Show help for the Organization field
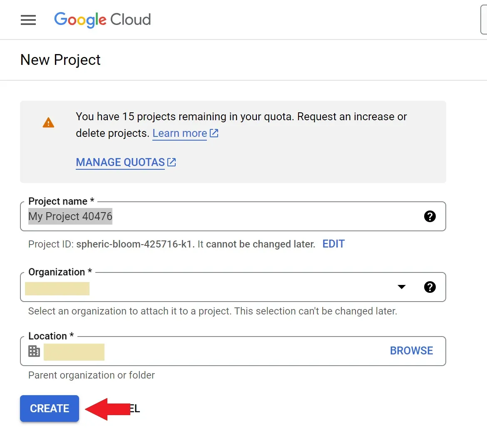487x448 pixels. pos(430,287)
